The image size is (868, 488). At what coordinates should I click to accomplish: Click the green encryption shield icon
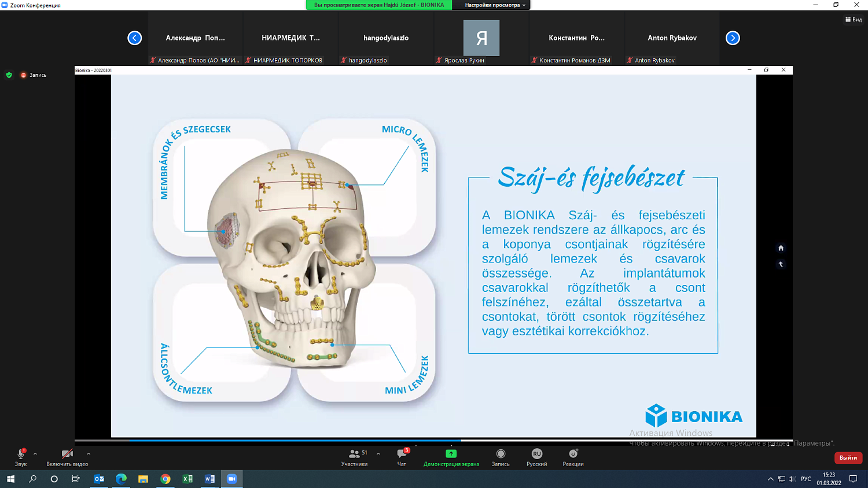9,75
